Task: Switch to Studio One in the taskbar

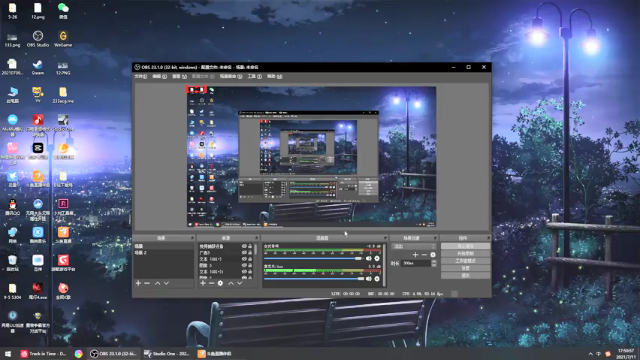Action: pos(166,353)
